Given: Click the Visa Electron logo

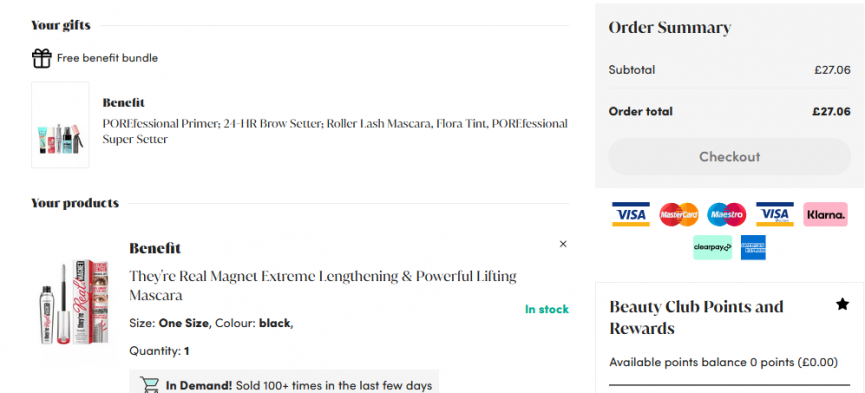Looking at the screenshot, I should pyautogui.click(x=775, y=214).
